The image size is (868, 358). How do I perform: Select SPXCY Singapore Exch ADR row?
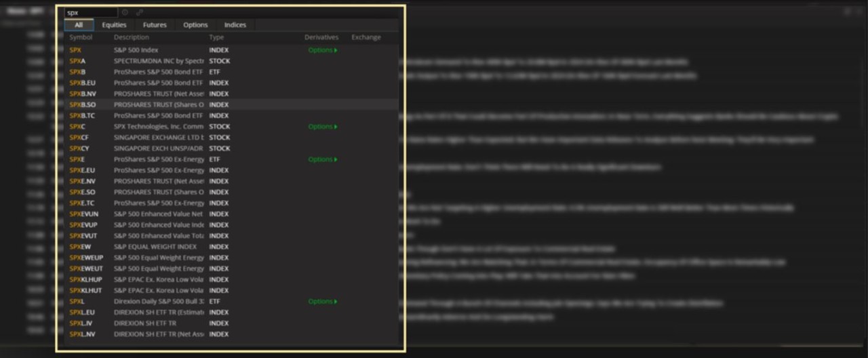[x=231, y=148]
